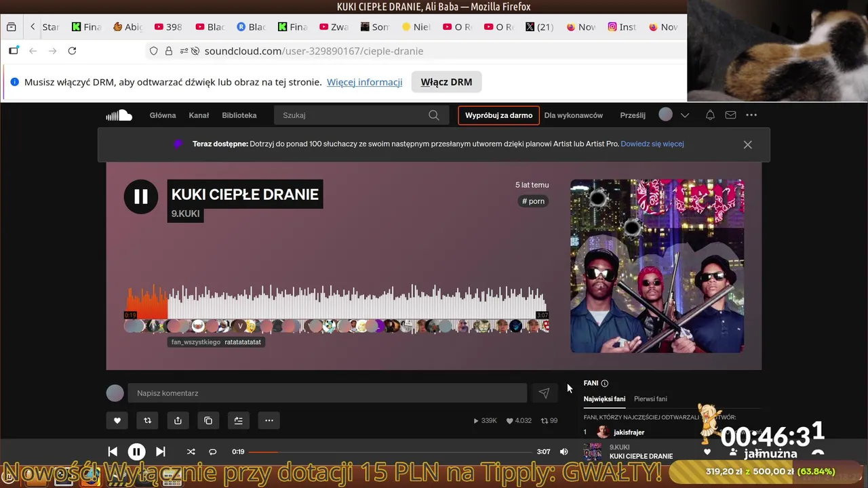Switch to the Pierwsi fani tab

tap(650, 399)
